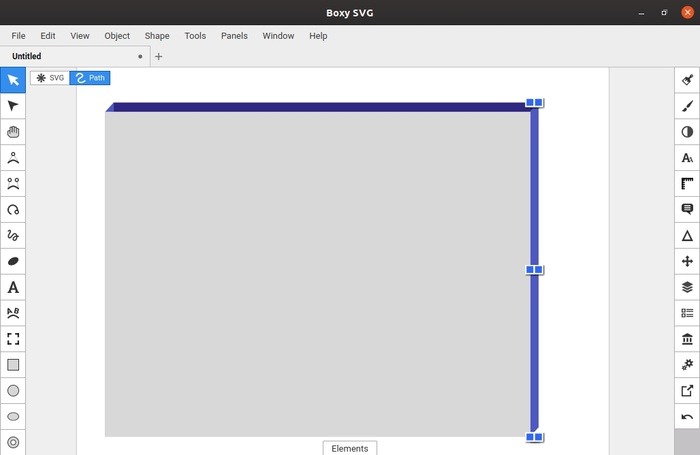Select the Arc tool
700x455 pixels.
(13, 209)
